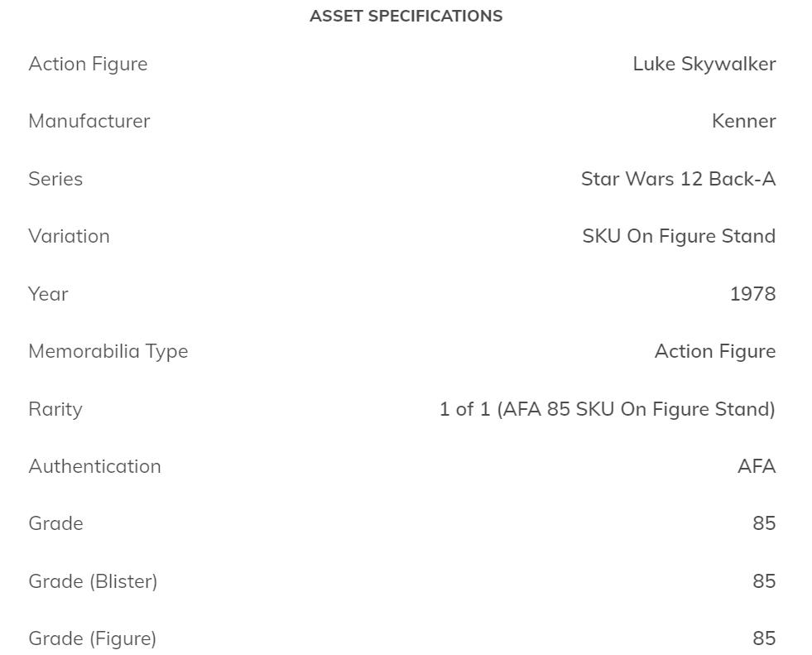Viewport: 812px width, 655px height.
Task: Click the Memorabilia Type label
Action: pyautogui.click(x=108, y=351)
